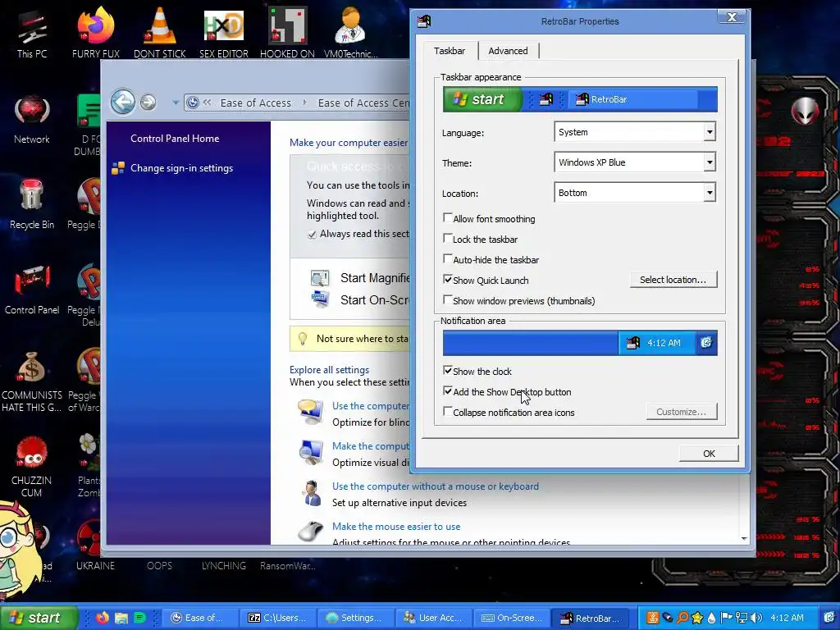Go back in Control Panel window

point(123,102)
